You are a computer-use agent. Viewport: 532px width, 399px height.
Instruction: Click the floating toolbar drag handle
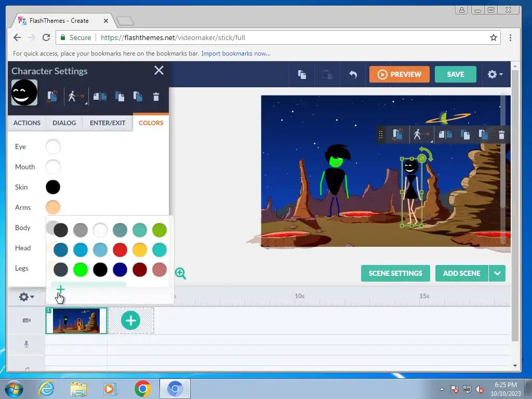[381, 135]
